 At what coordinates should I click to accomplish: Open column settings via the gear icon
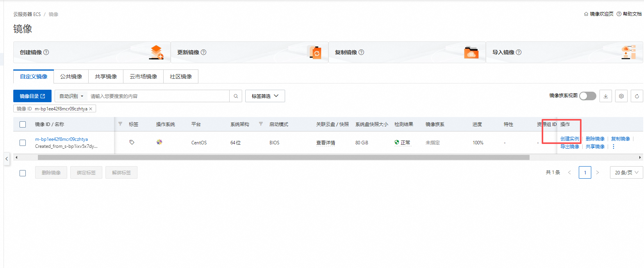pyautogui.click(x=621, y=96)
